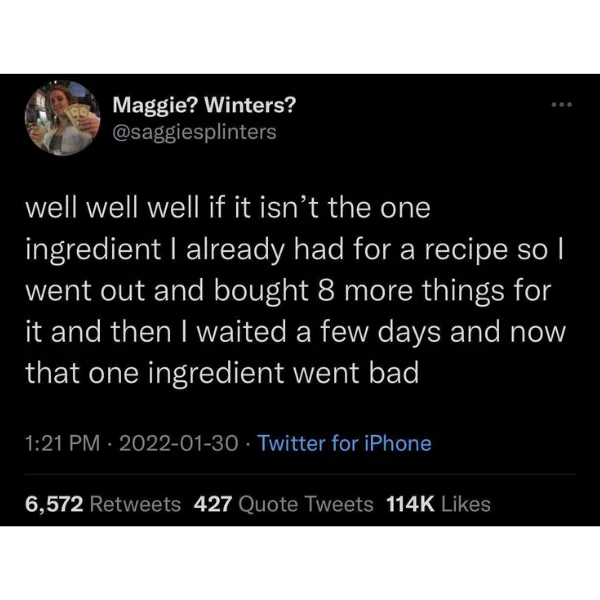Open Maggie? Winters? profile picture
The height and width of the screenshot is (600, 600).
(x=62, y=118)
